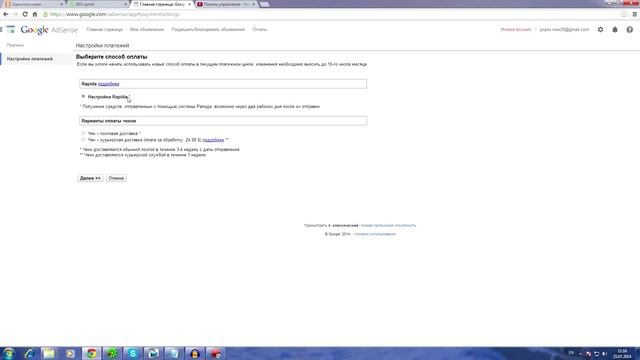Open the settings gear icon in the AdSense header
640x360 pixels.
point(600,29)
